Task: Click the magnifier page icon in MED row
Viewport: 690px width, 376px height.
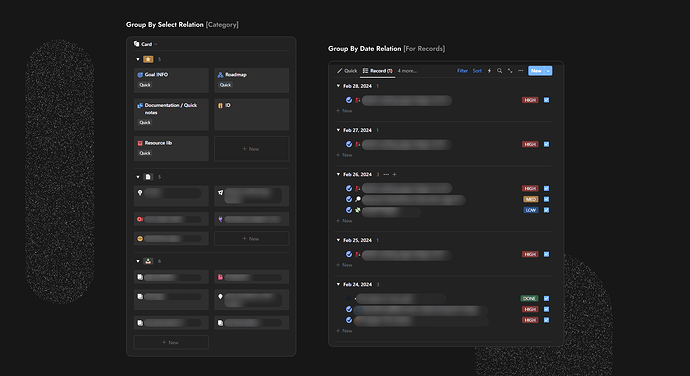Action: point(358,199)
